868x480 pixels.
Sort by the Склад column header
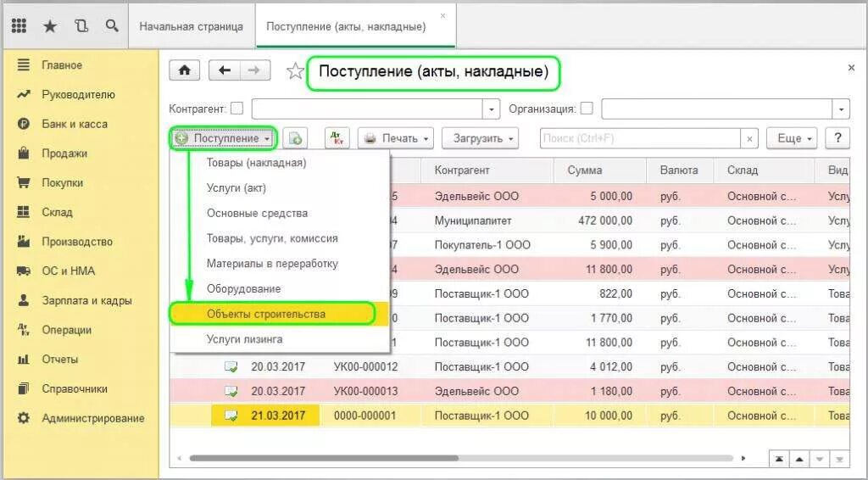tap(764, 170)
